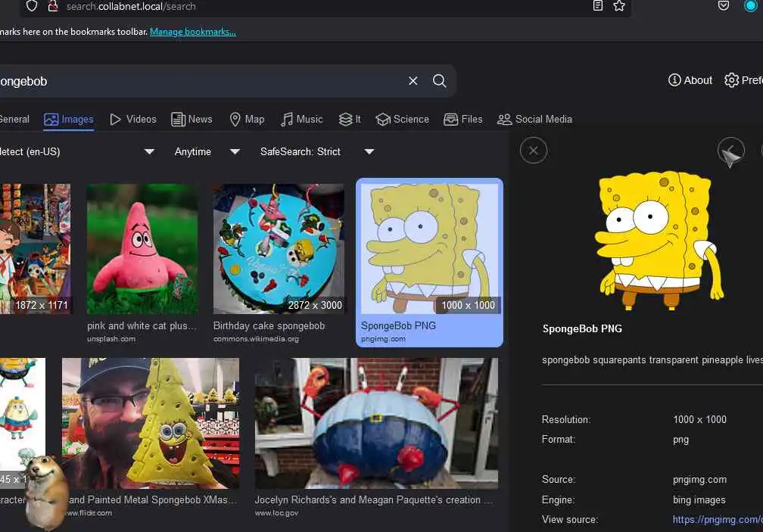Screen dimensions: 763x532
Task: Clear the search query with the X icon
Action: [413, 81]
